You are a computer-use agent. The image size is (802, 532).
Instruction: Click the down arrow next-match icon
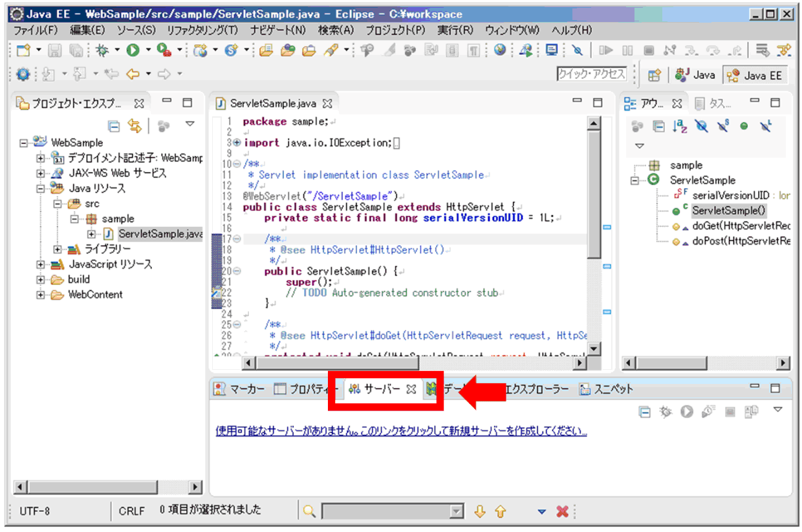click(479, 511)
